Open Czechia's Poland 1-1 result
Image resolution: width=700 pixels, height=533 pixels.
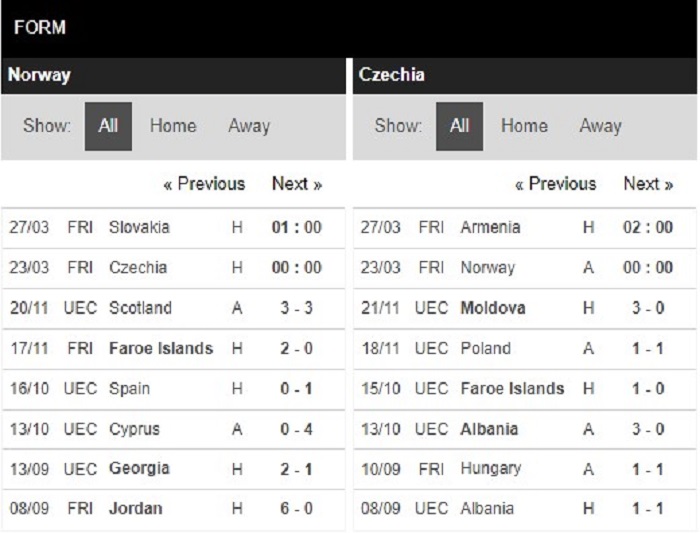click(525, 349)
